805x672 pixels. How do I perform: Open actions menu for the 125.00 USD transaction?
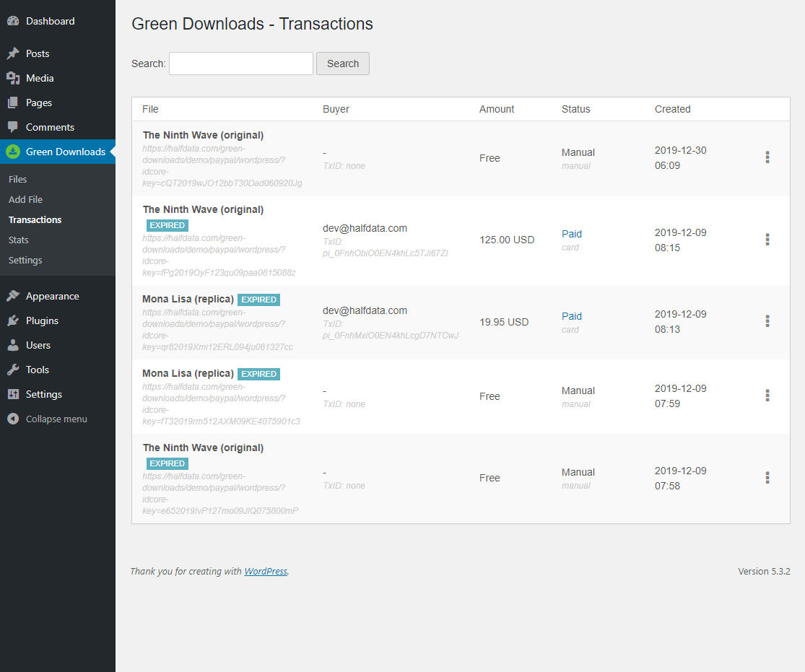pos(767,239)
